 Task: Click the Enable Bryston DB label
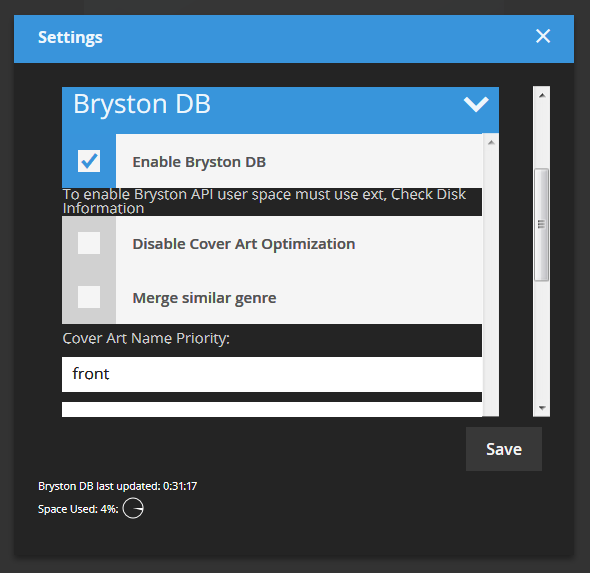pyautogui.click(x=199, y=162)
